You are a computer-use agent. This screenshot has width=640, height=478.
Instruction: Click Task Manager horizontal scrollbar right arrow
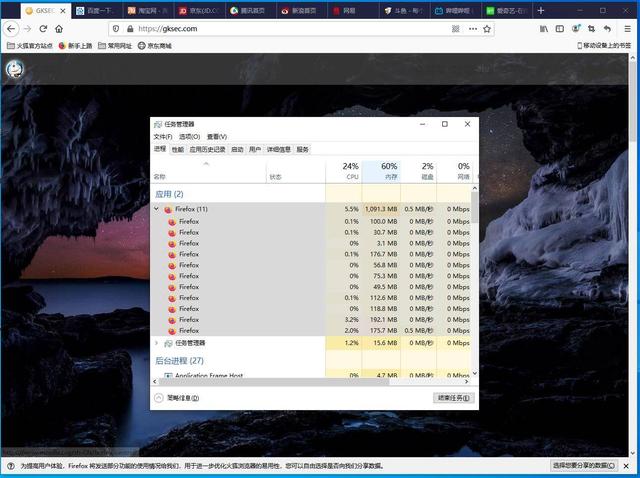[x=467, y=382]
